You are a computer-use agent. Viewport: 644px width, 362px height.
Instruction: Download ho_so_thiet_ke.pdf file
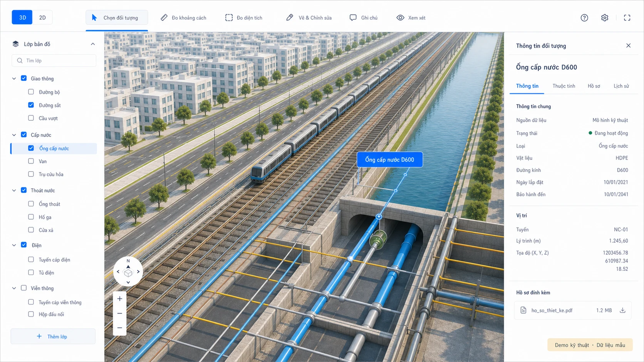622,310
